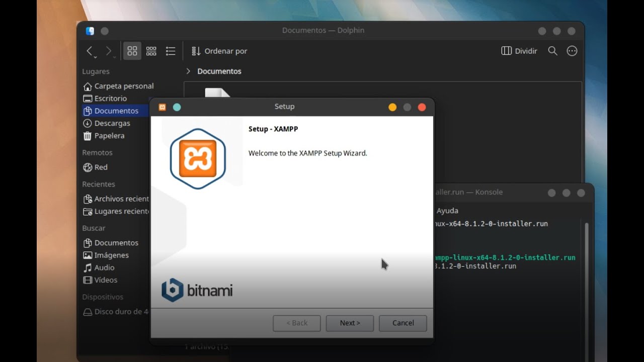Close Setup window with the red button
Image resolution: width=644 pixels, height=362 pixels.
pos(422,107)
